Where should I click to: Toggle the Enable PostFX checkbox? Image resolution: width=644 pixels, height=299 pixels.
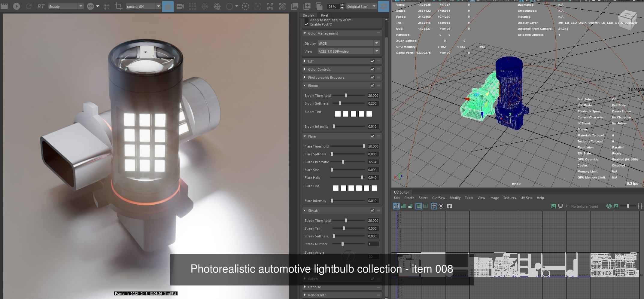(x=306, y=24)
